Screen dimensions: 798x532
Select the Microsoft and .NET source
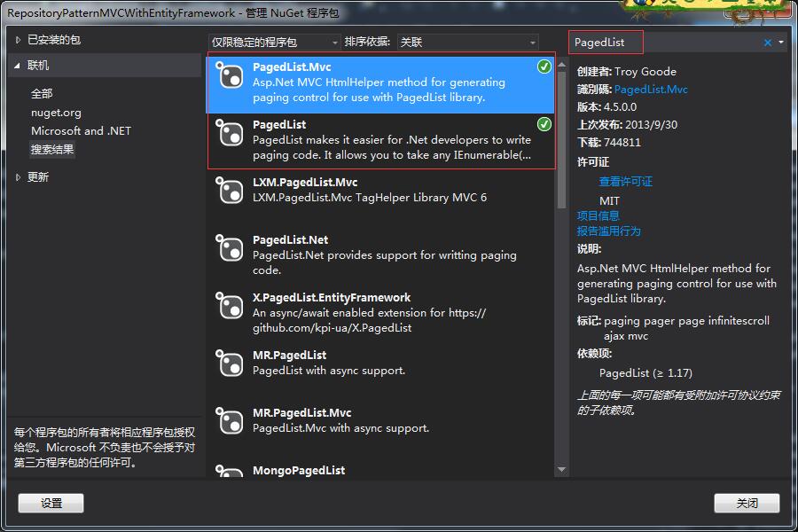pos(81,131)
